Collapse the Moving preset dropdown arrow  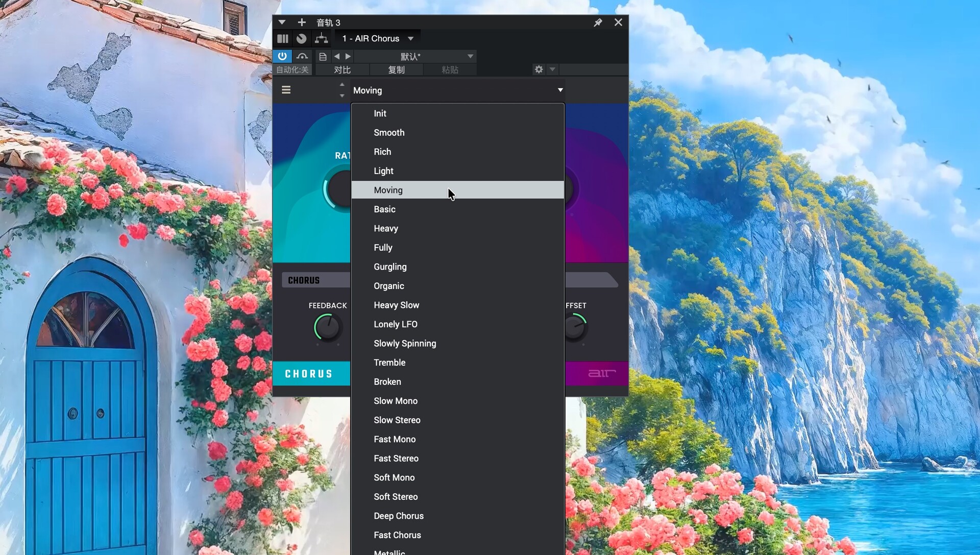click(x=560, y=90)
